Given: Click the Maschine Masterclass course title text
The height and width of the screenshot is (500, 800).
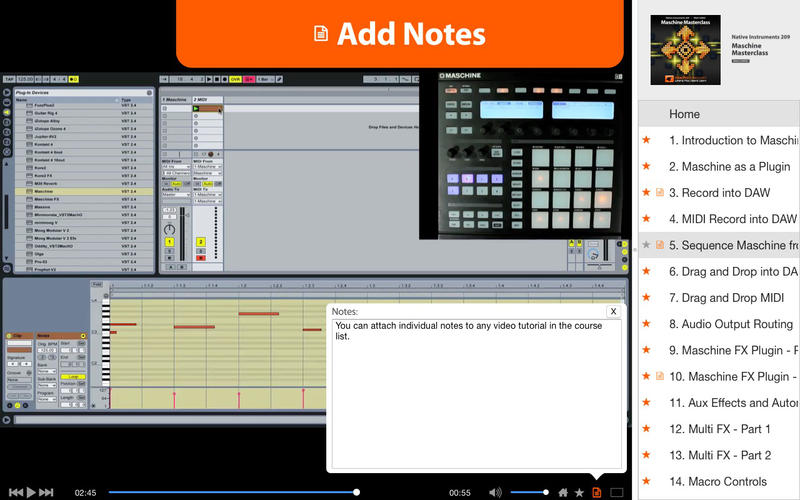Looking at the screenshot, I should click(x=749, y=49).
